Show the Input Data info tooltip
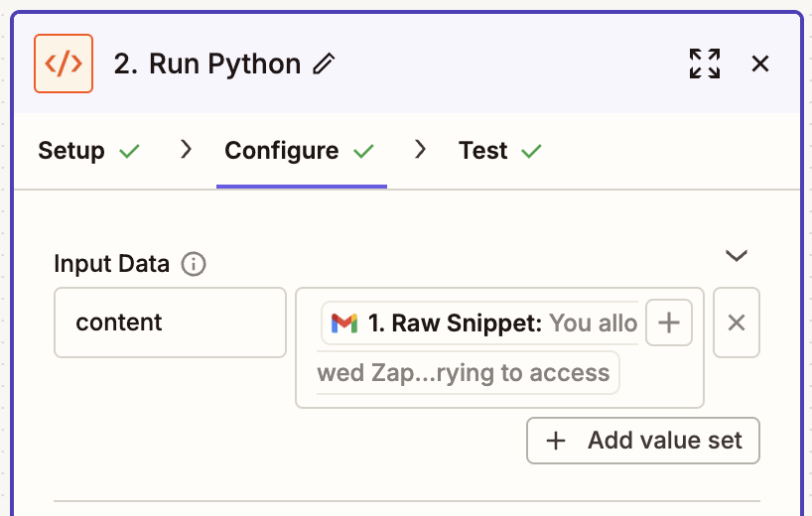Viewport: 812px width, 516px height. 195,265
